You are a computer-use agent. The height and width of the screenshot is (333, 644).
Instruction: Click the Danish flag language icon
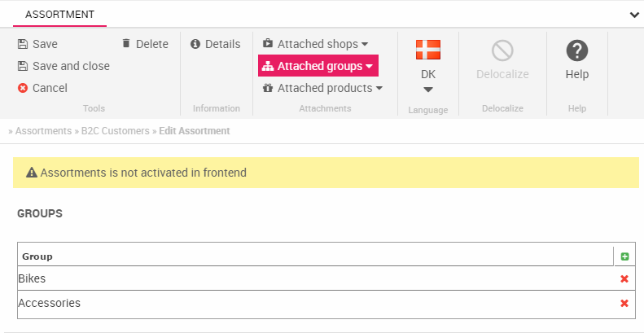click(x=427, y=50)
